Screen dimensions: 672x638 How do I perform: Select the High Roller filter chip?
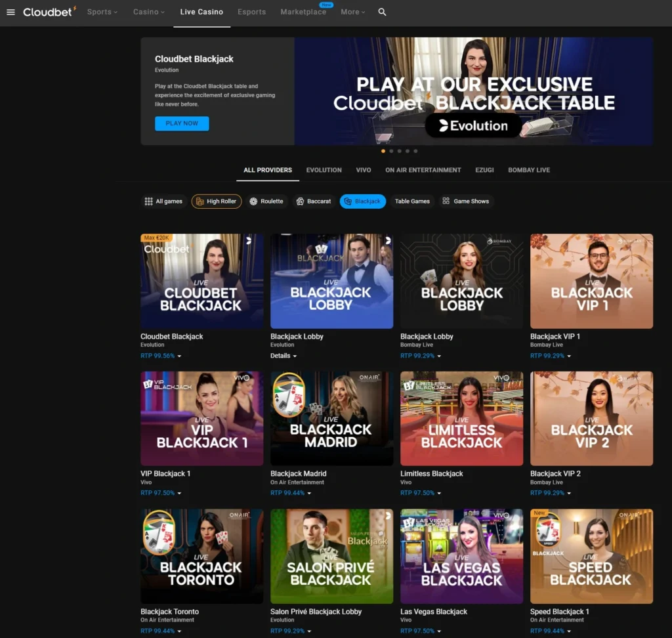[217, 201]
